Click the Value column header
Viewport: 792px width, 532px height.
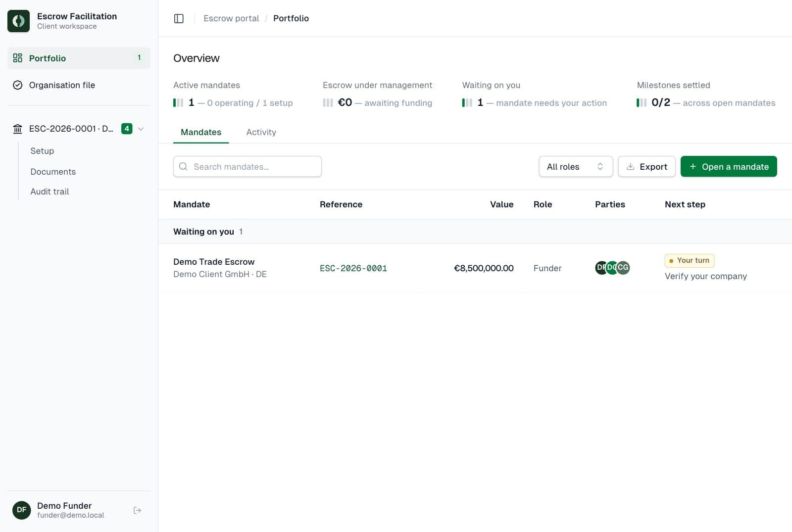pos(501,204)
